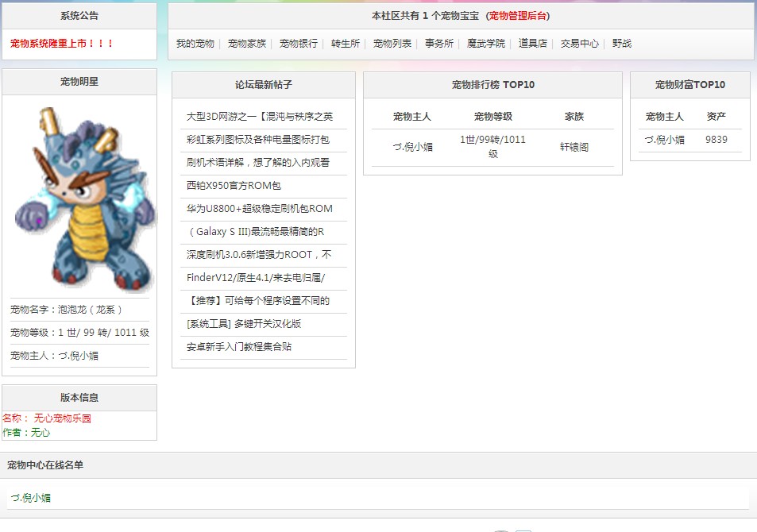Open 【推荐】可给每个程序设置不同的 post
757x532 pixels.
pos(258,301)
